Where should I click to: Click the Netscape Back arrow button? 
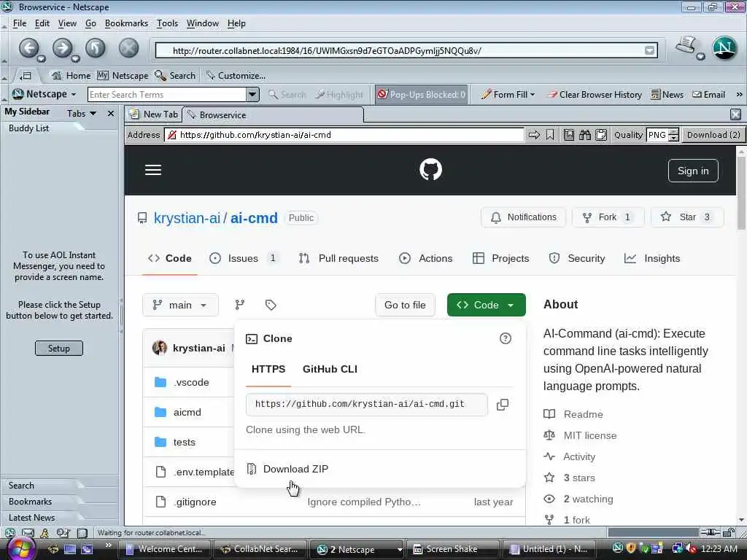point(29,48)
